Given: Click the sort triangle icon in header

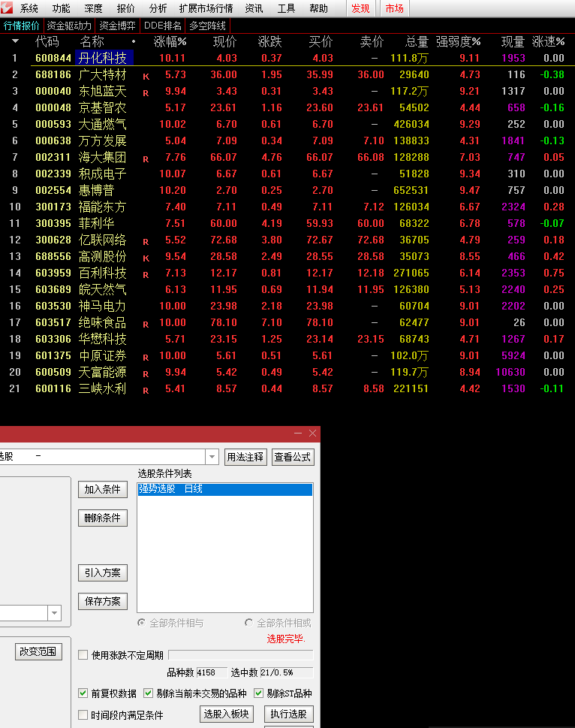Looking at the screenshot, I should click(15, 41).
